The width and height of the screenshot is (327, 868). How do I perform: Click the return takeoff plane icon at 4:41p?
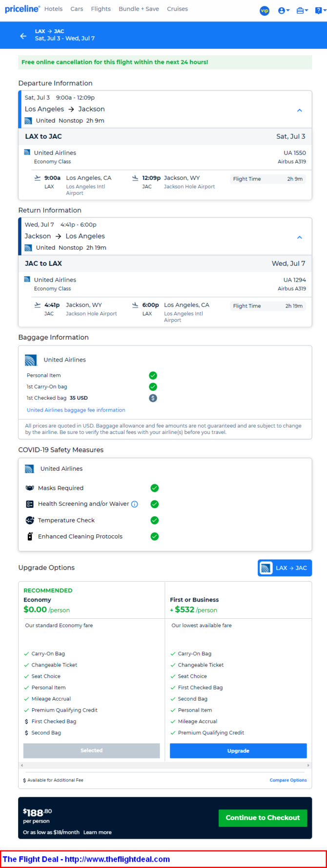[x=38, y=305]
